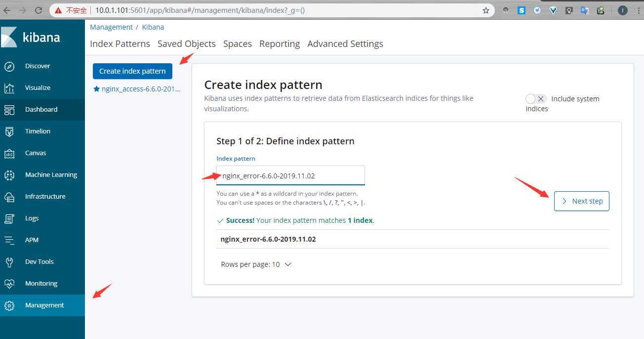Open Canvas icon in sidebar
Viewport: 644px width, 339px height.
click(x=9, y=153)
